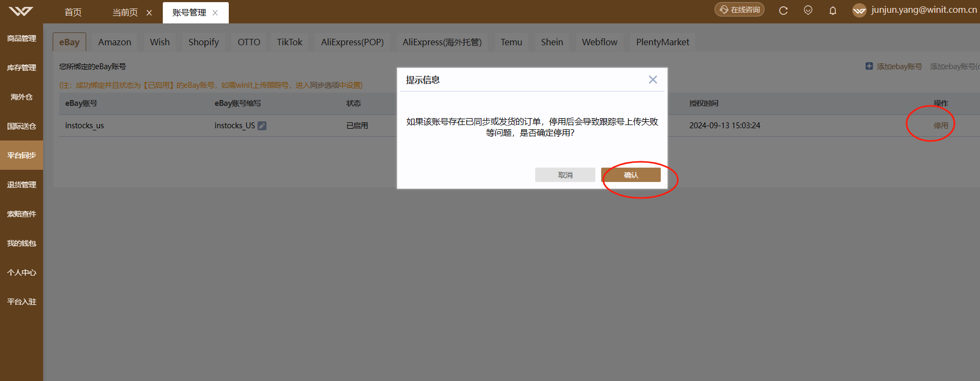980x381 pixels.
Task: Select the Shopify platform tab
Action: [x=203, y=42]
